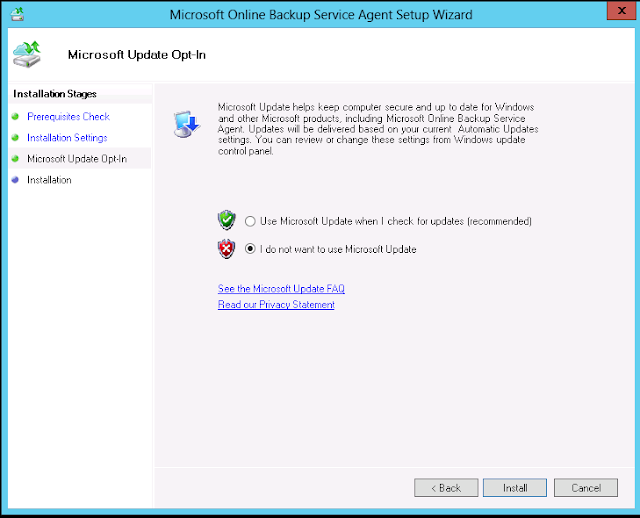The width and height of the screenshot is (640, 518).
Task: Go to the Installation Settings stage
Action: [67, 138]
